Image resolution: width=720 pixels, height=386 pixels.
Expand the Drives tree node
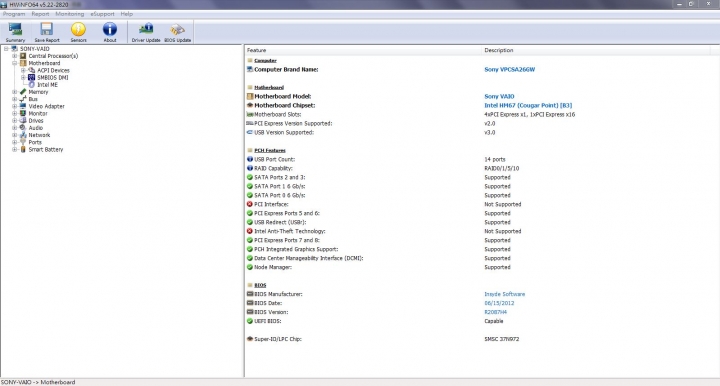15,121
